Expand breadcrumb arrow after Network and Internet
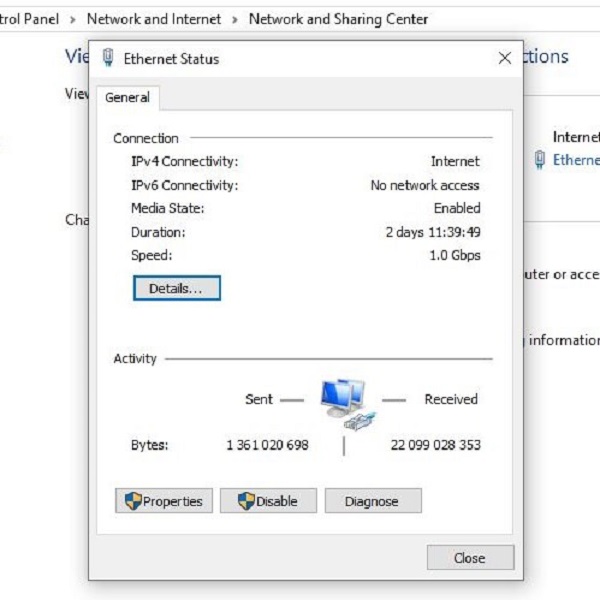Viewport: 600px width, 600px height. click(x=235, y=20)
